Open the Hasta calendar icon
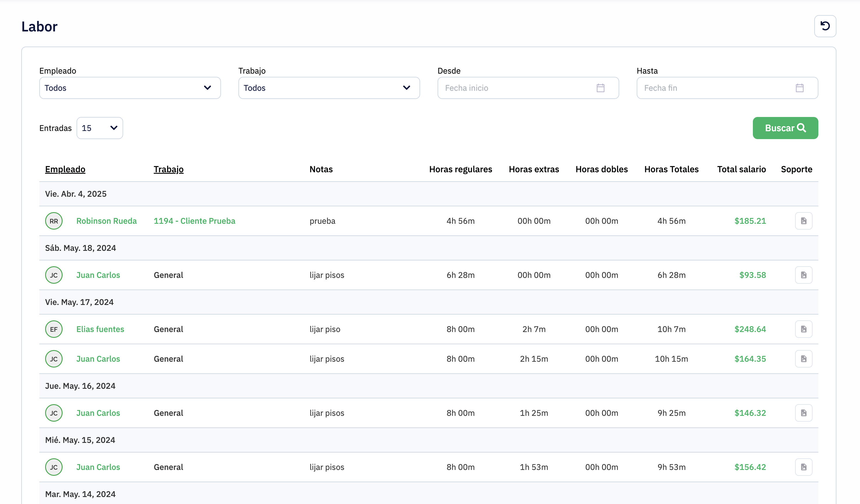This screenshot has height=504, width=860. 799,88
